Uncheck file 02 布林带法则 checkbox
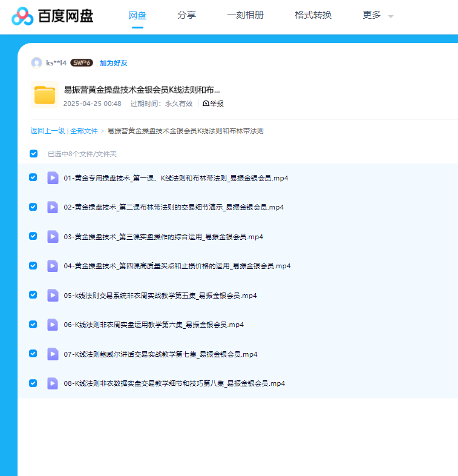 33,207
